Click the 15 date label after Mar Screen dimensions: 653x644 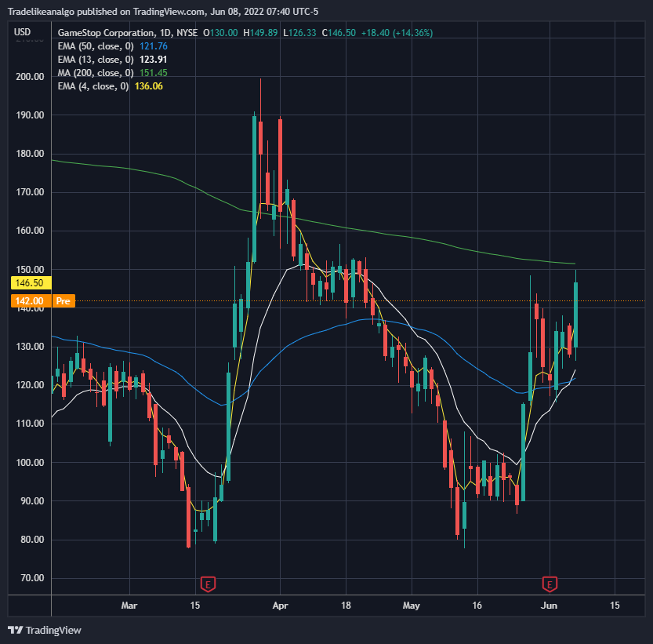coord(195,606)
